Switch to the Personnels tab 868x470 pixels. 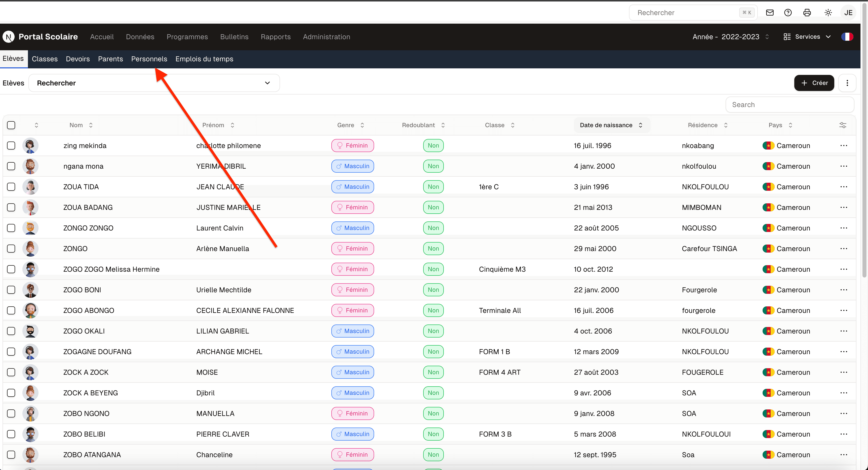[149, 59]
